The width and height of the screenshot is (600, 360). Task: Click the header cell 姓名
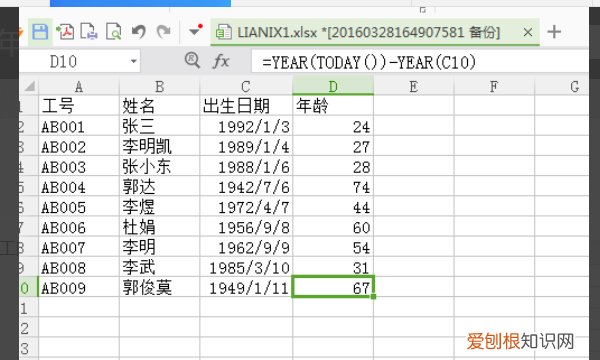[x=160, y=106]
